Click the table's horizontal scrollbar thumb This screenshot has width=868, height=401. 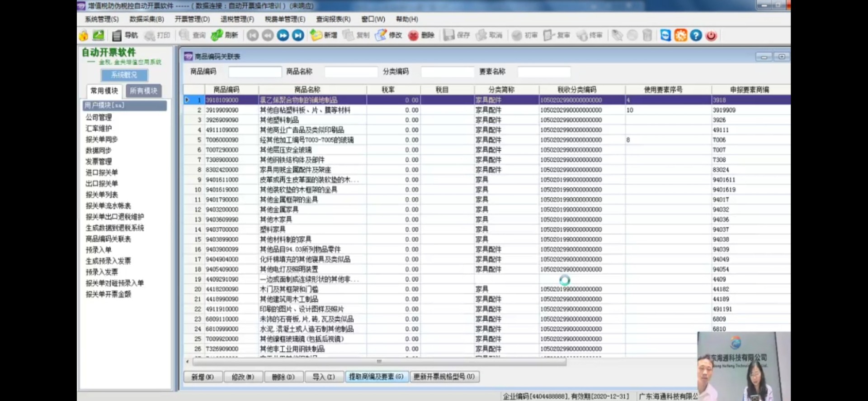[x=379, y=362]
